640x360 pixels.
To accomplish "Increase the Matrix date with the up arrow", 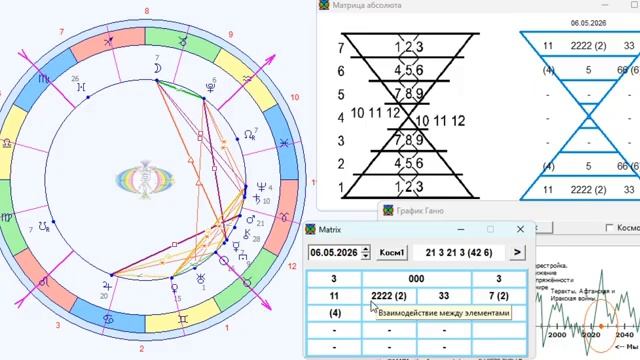I will click(366, 249).
